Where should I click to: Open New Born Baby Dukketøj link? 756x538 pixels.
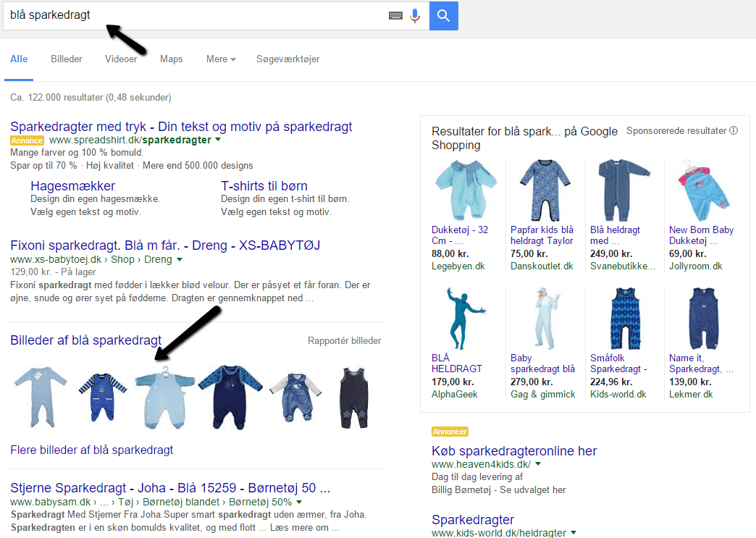pyautogui.click(x=702, y=235)
